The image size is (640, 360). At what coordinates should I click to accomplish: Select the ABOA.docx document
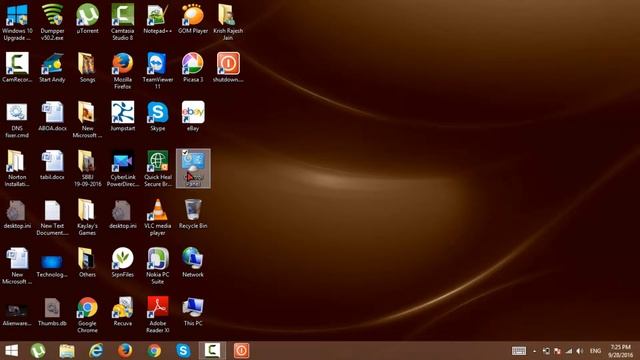coord(52,116)
